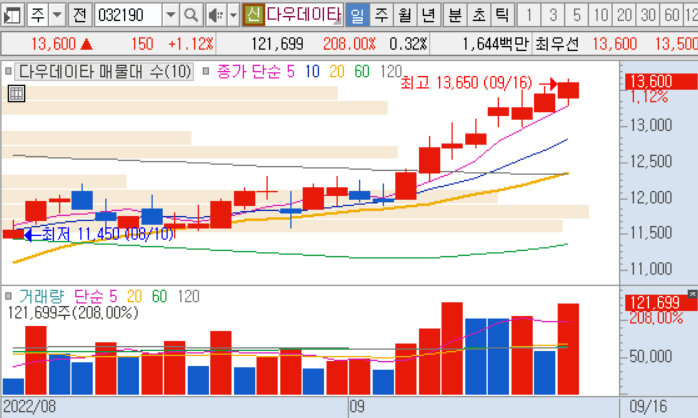698x418 pixels.
Task: Focus the stock code field 032190
Action: pyautogui.click(x=128, y=15)
